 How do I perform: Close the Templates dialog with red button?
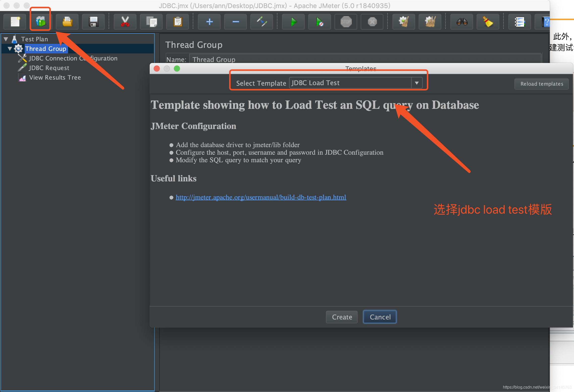point(157,69)
